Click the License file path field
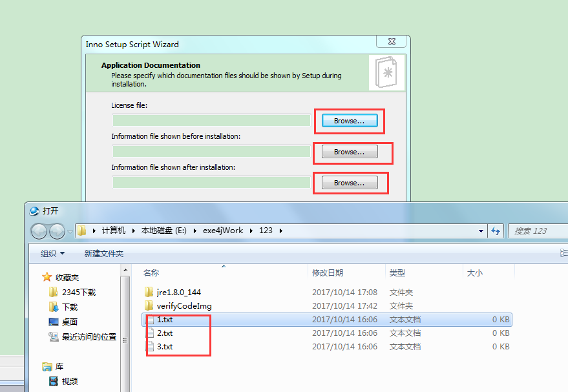The image size is (568, 392). point(211,121)
